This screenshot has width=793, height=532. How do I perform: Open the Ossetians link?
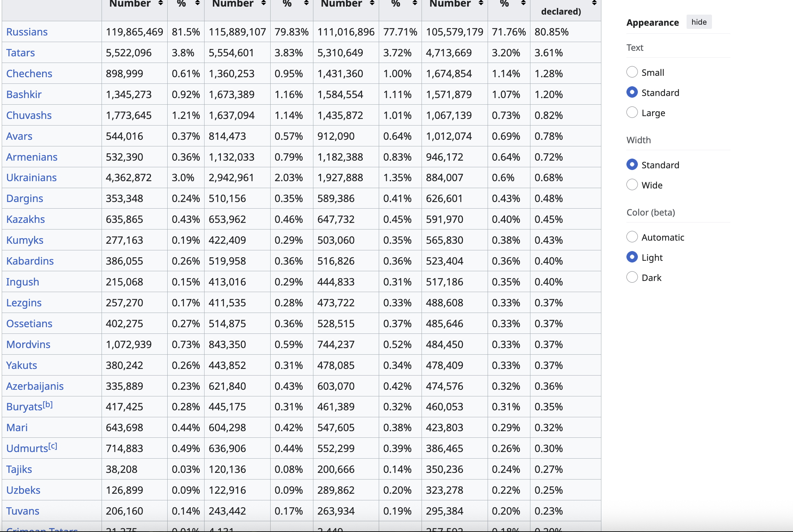(29, 324)
